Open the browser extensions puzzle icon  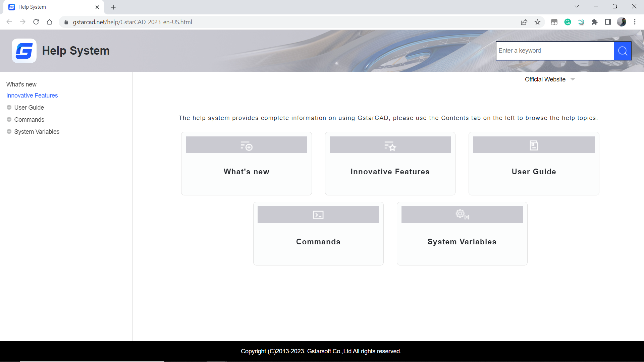pyautogui.click(x=594, y=22)
